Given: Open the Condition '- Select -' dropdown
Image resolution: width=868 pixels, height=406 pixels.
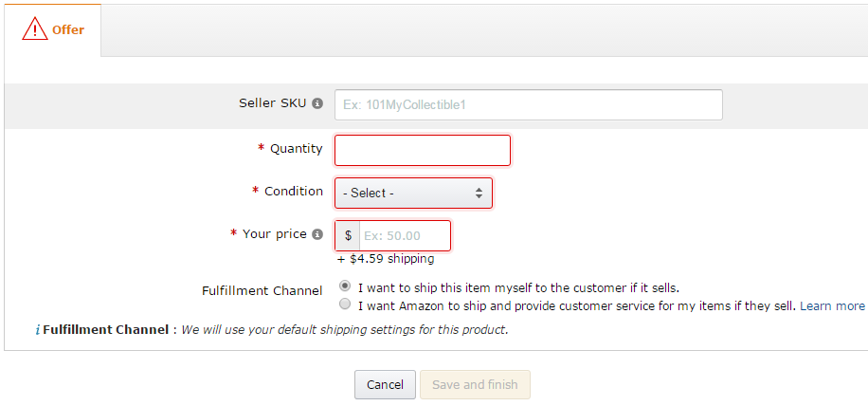Looking at the screenshot, I should (413, 193).
